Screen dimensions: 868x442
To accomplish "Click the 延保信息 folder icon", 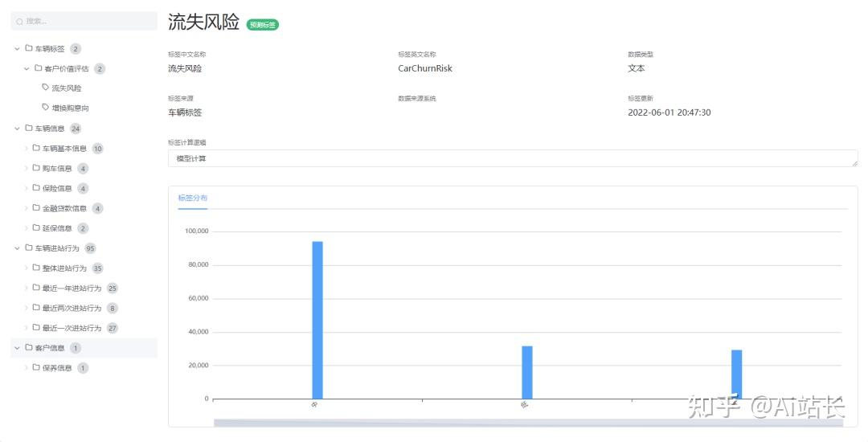I will 36,228.
